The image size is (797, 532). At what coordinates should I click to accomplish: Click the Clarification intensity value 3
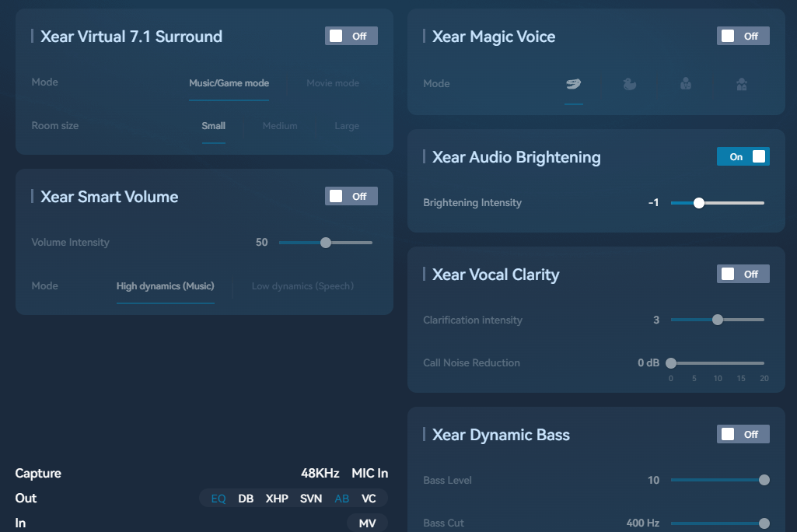656,320
